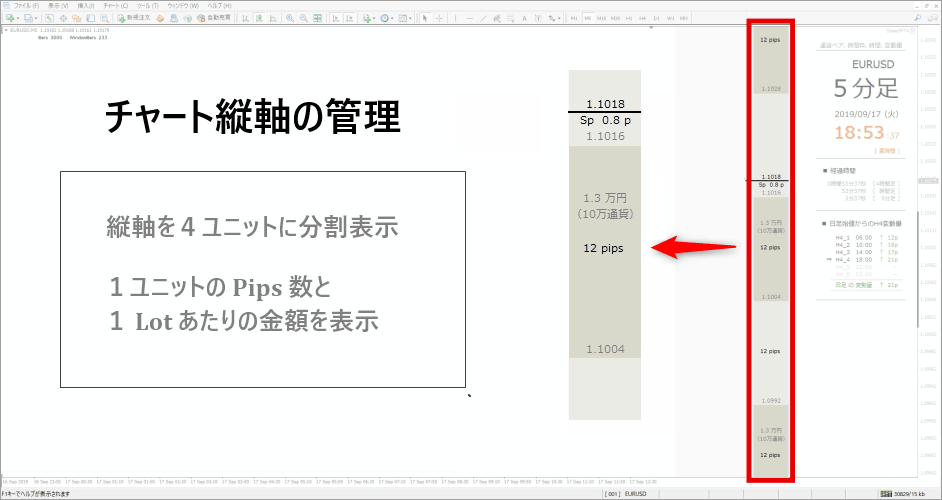Select the vertical line tool
Screen dimensions: 942x500
click(455, 18)
